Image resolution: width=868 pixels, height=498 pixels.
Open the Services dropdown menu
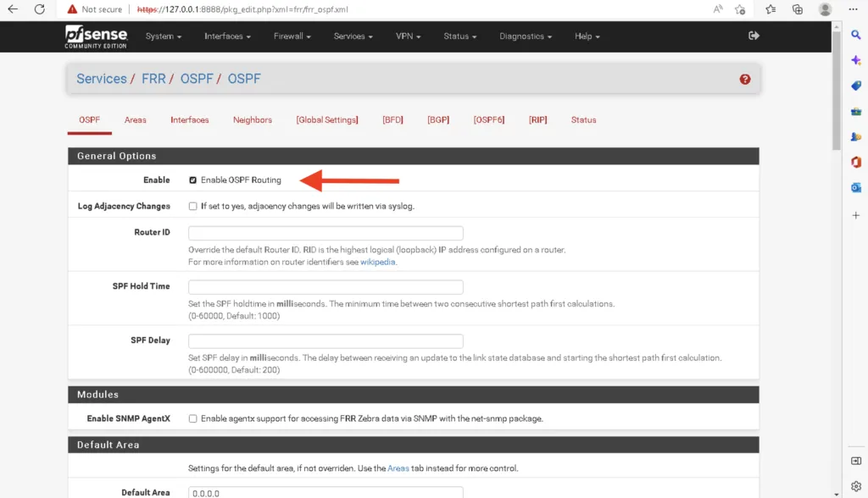[x=353, y=36]
